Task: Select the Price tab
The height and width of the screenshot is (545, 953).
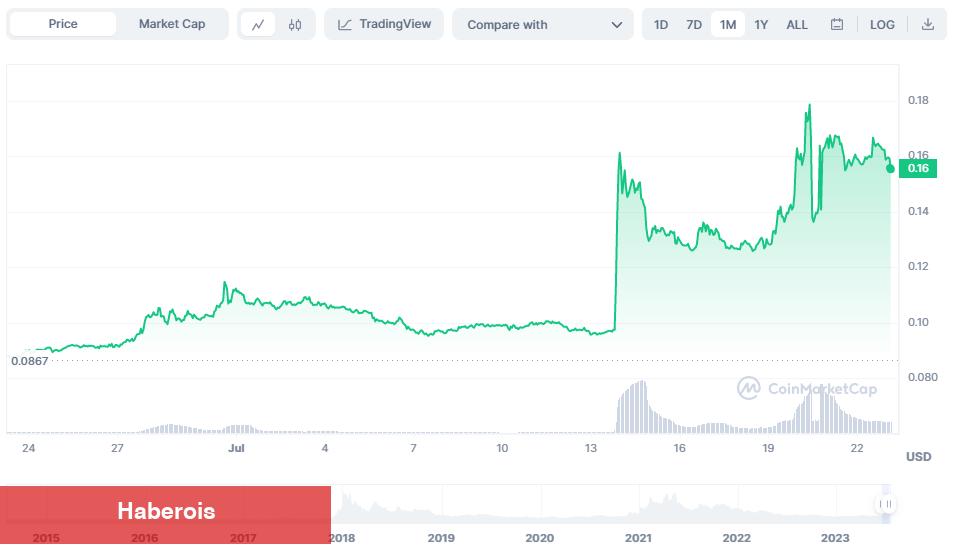Action: (63, 24)
